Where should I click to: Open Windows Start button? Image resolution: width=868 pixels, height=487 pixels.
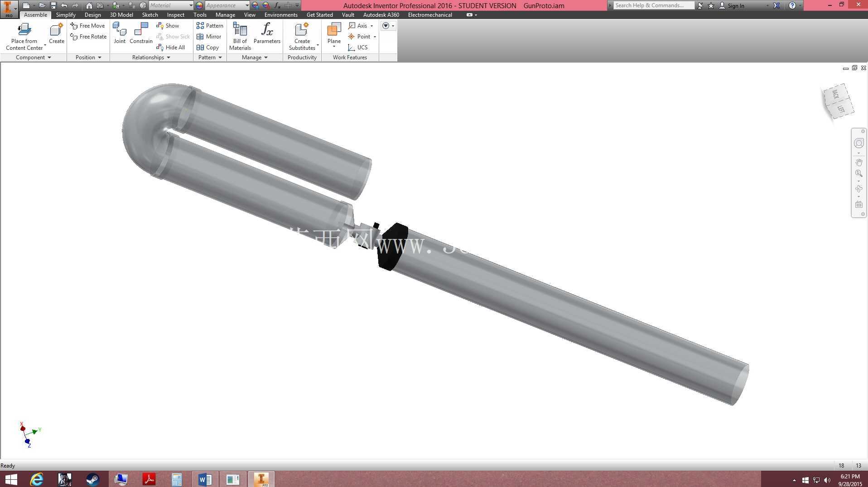(x=10, y=479)
